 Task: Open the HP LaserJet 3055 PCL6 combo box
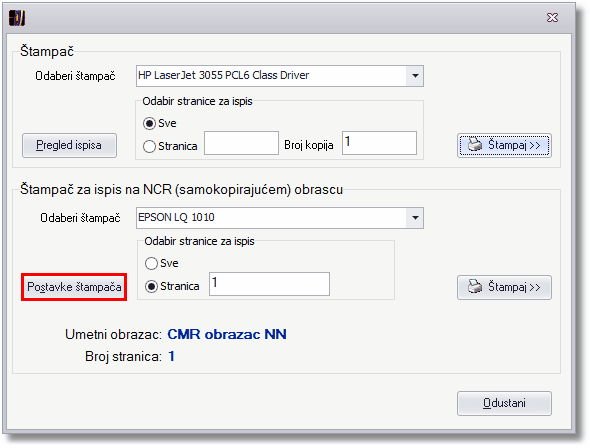click(280, 76)
